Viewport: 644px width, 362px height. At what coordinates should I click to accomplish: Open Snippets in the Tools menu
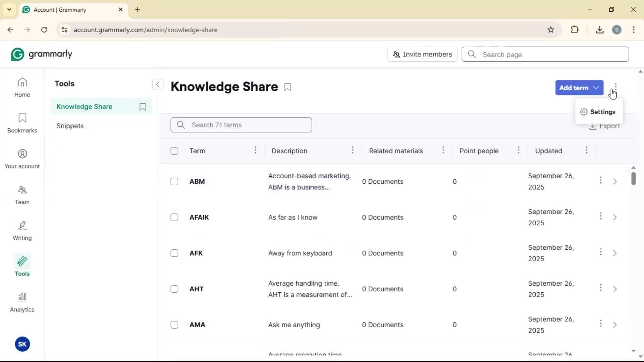click(x=70, y=126)
